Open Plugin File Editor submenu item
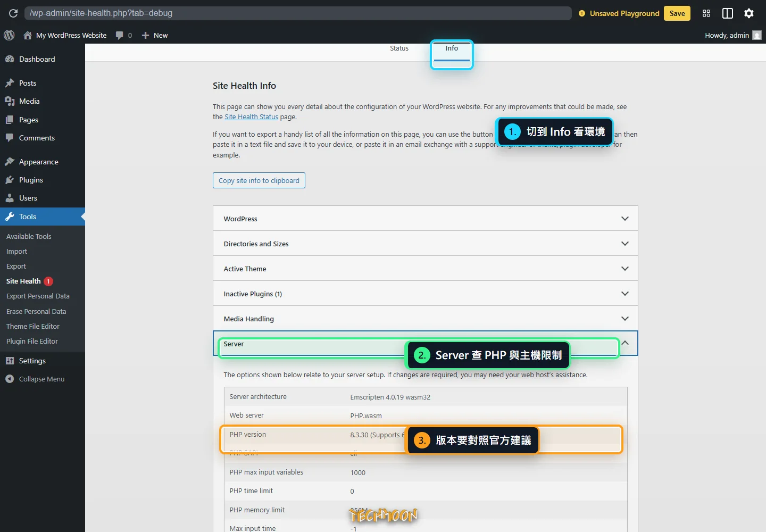This screenshot has height=532, width=766. (x=32, y=341)
